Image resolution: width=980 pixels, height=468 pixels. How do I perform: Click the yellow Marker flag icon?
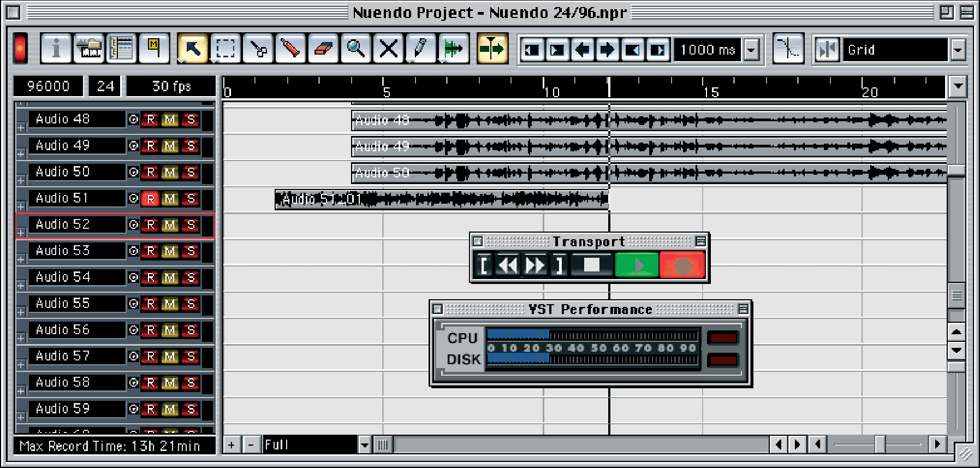click(x=154, y=49)
